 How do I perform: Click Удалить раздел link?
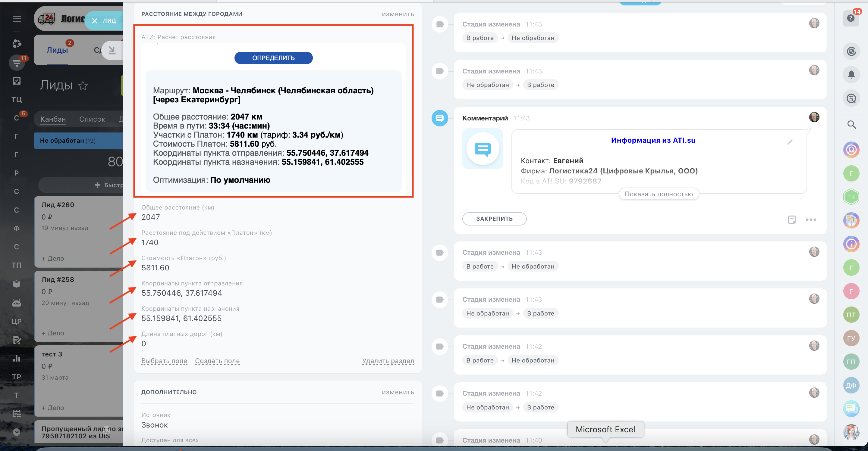[388, 361]
